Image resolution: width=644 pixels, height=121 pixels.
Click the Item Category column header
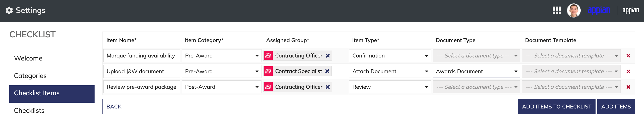pos(204,40)
